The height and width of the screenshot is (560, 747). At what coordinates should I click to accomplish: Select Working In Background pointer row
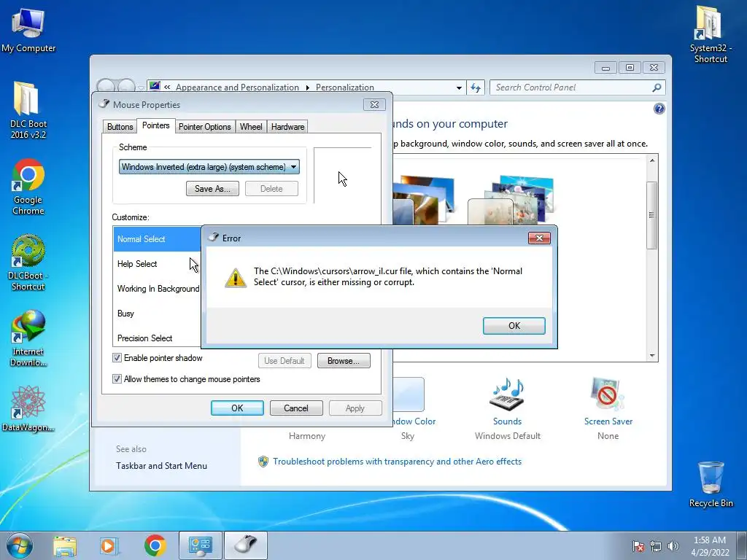point(157,289)
